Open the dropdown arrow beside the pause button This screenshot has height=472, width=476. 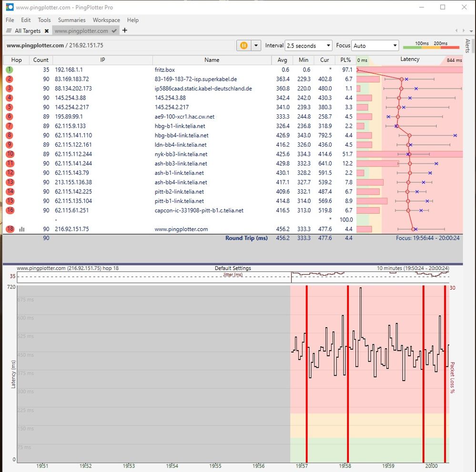point(256,46)
